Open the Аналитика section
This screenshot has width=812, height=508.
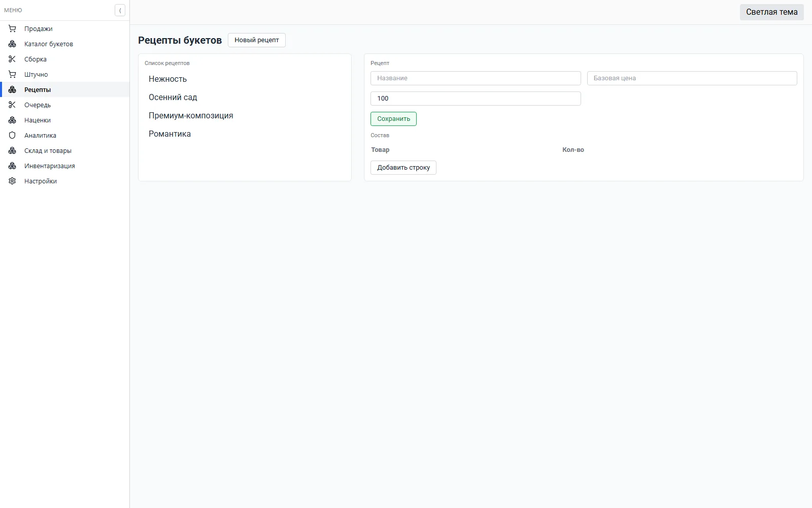click(64, 135)
